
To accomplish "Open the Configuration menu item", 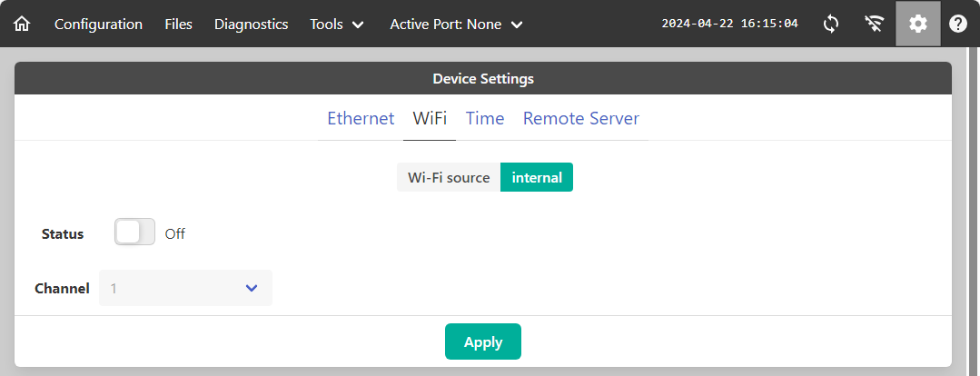I will 98,25.
